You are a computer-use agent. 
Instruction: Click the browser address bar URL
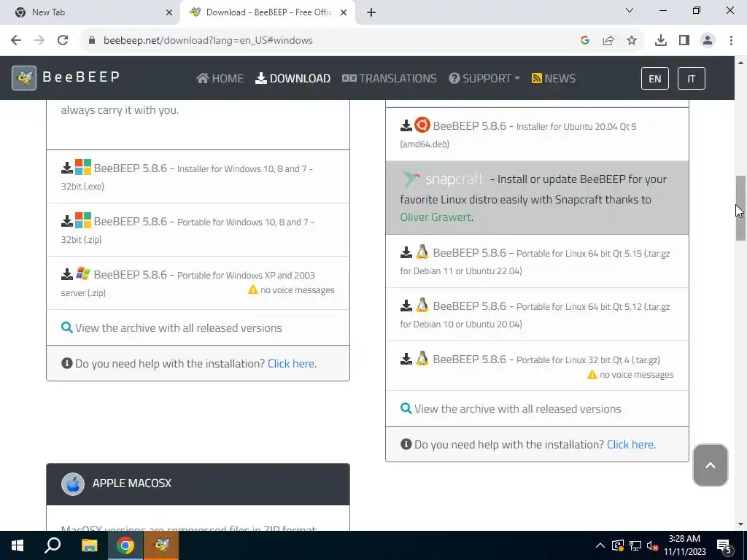click(x=208, y=41)
